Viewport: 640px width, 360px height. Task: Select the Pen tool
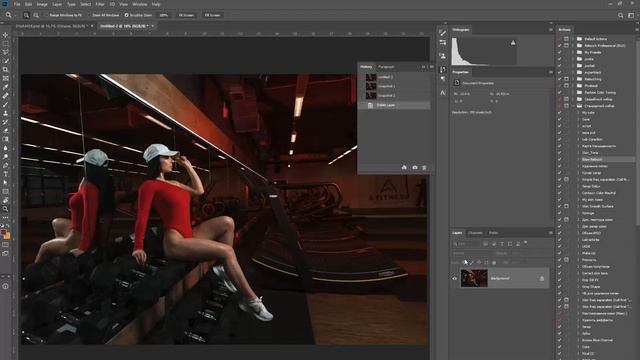click(5, 165)
